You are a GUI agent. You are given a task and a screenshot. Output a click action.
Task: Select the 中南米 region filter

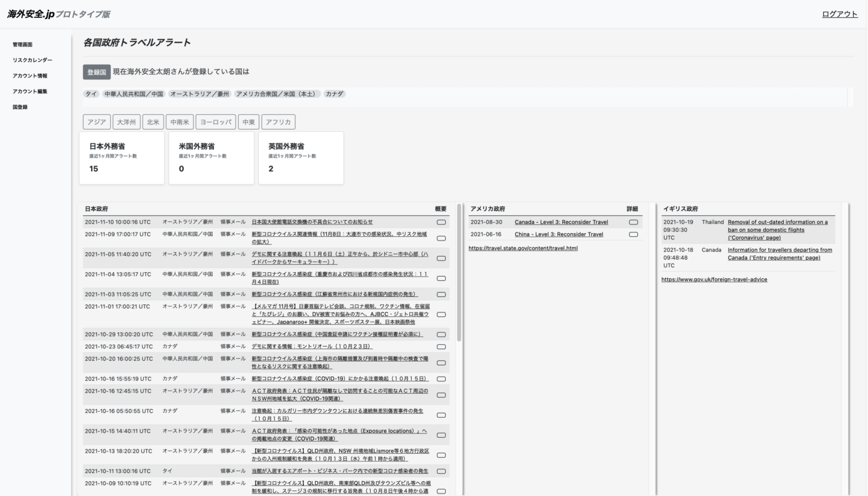[x=179, y=122]
